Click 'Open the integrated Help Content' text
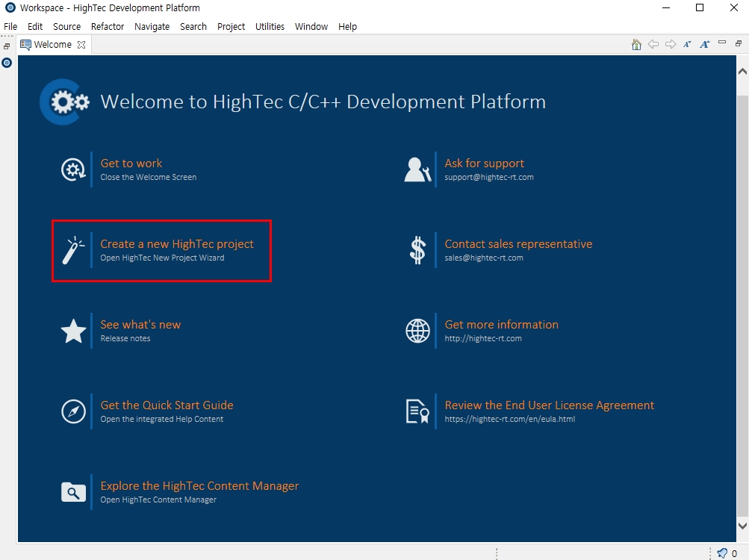The height and width of the screenshot is (560, 749). pos(162,419)
